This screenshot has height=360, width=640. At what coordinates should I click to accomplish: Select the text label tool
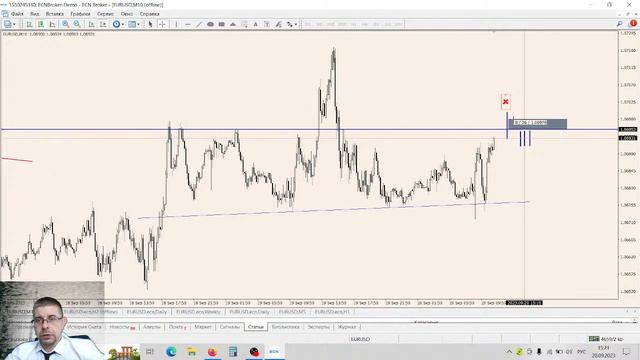pyautogui.click(x=267, y=24)
